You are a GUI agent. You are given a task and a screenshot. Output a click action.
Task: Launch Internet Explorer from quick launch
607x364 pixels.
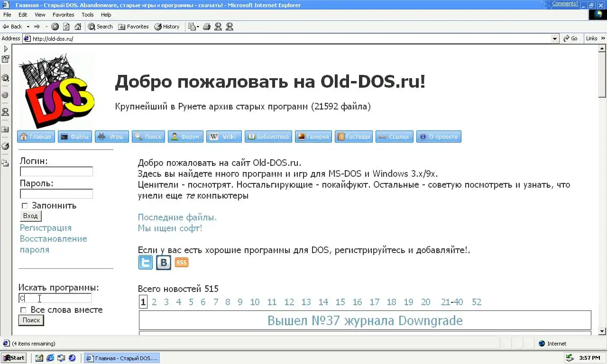click(50, 358)
